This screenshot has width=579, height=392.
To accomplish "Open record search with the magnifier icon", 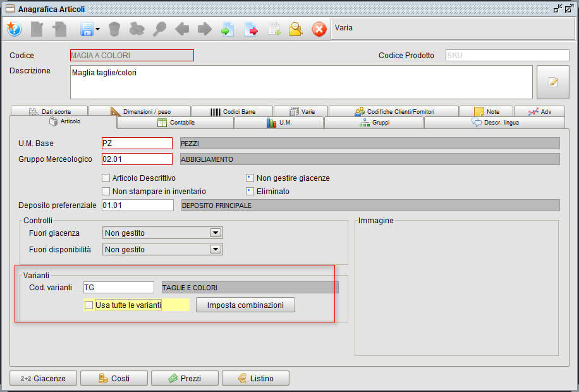I will [161, 29].
